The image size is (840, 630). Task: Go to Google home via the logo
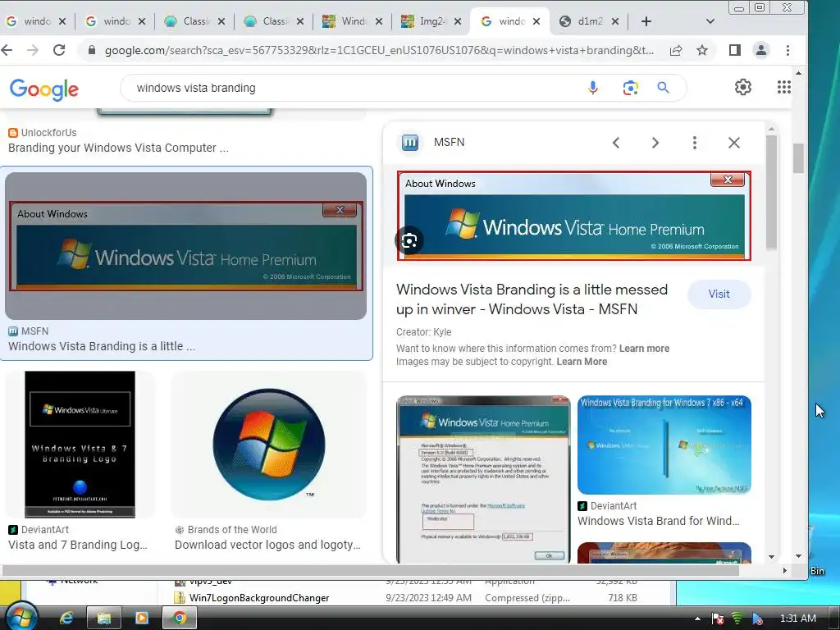point(44,89)
